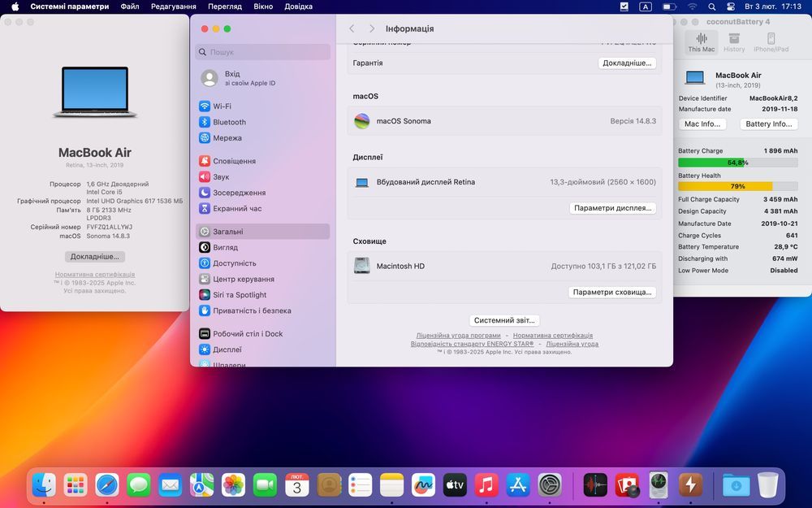Open Reminders from the Dock

(361, 486)
